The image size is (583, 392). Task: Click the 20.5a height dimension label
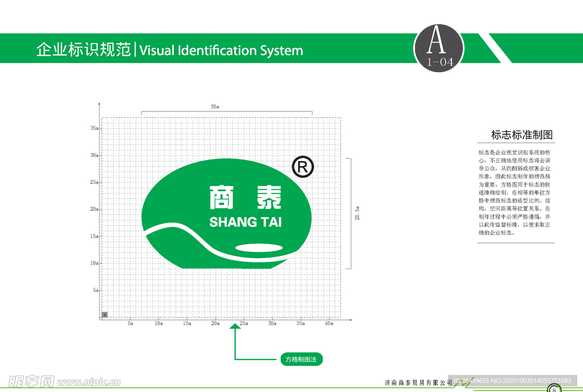[357, 213]
